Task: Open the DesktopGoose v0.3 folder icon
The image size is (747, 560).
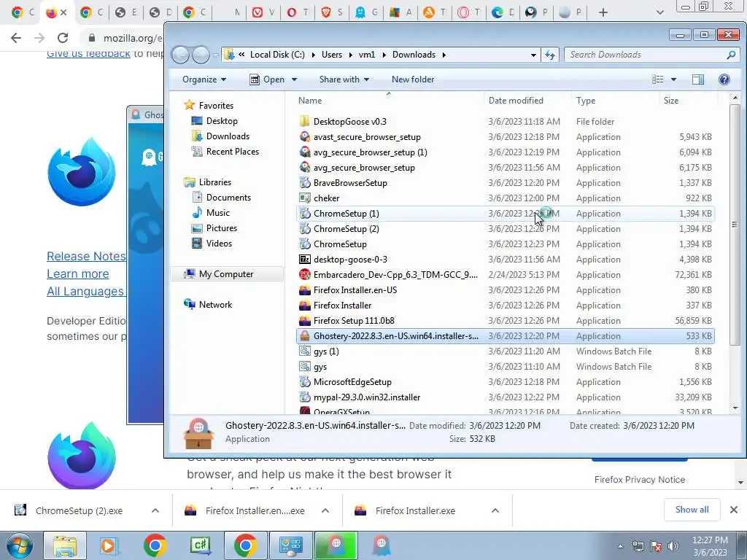Action: pyautogui.click(x=305, y=122)
